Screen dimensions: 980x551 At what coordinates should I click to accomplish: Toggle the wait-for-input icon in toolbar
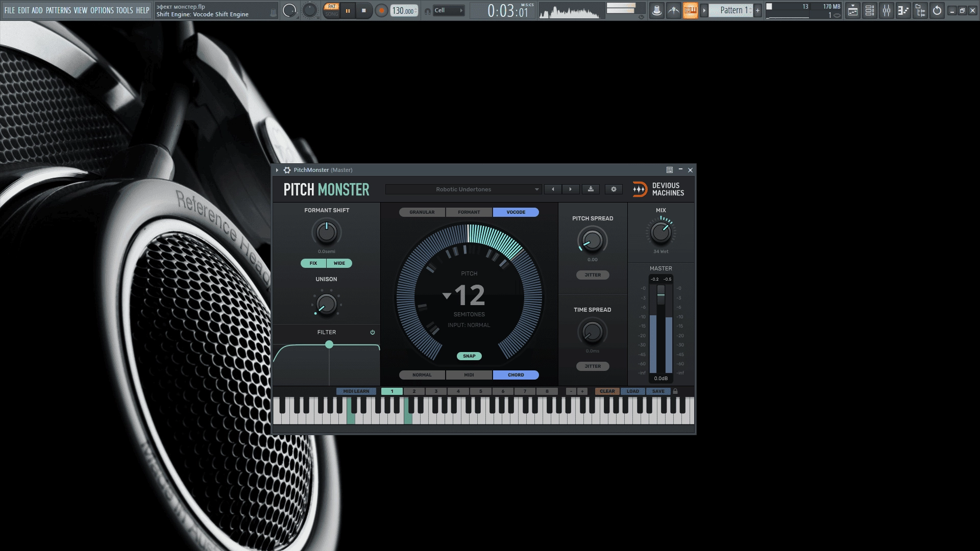674,10
